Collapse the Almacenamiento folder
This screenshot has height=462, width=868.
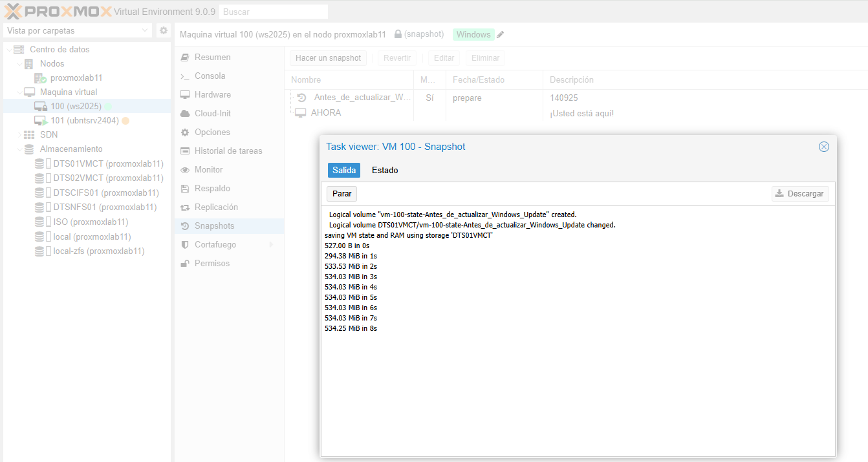coord(19,149)
